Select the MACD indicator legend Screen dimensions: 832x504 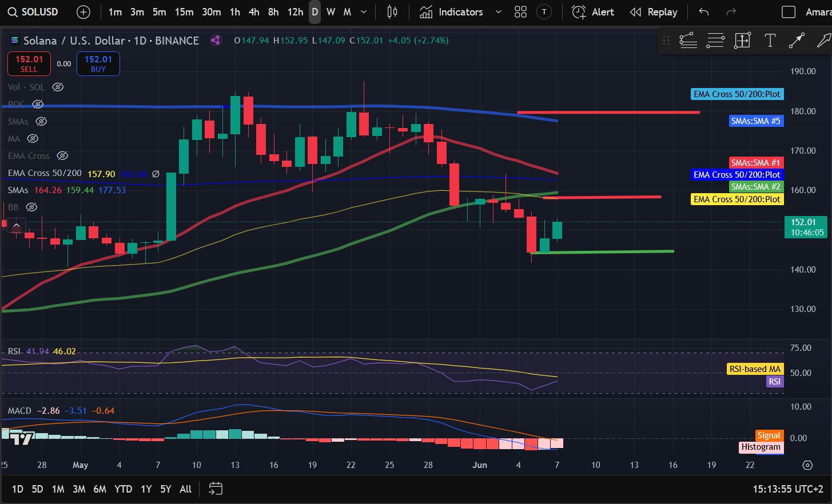point(19,411)
